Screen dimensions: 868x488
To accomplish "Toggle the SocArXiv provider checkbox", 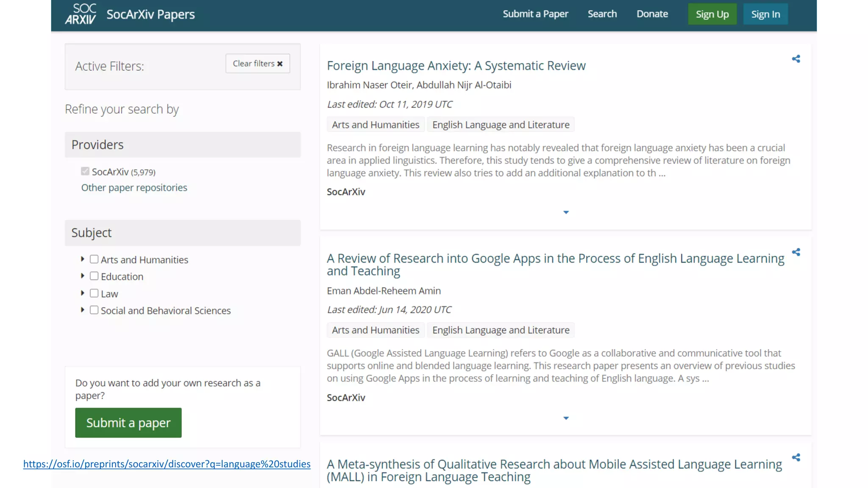I will point(85,171).
